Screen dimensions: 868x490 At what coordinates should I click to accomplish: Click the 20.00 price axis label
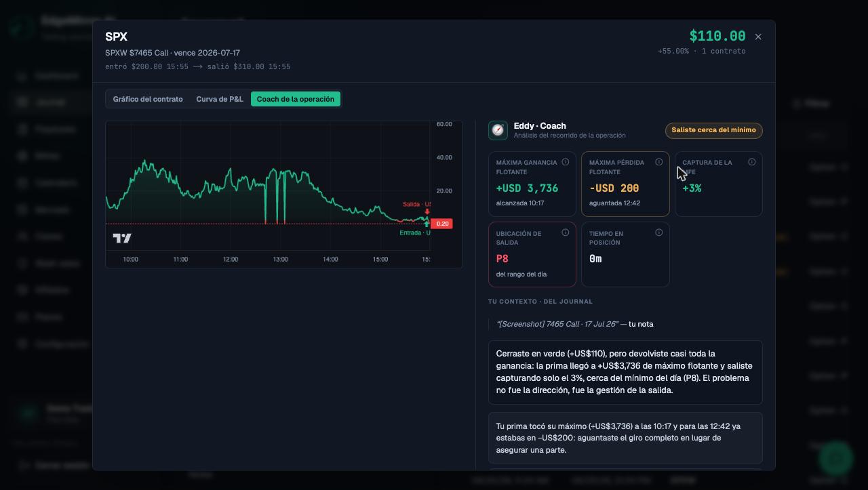tap(444, 191)
